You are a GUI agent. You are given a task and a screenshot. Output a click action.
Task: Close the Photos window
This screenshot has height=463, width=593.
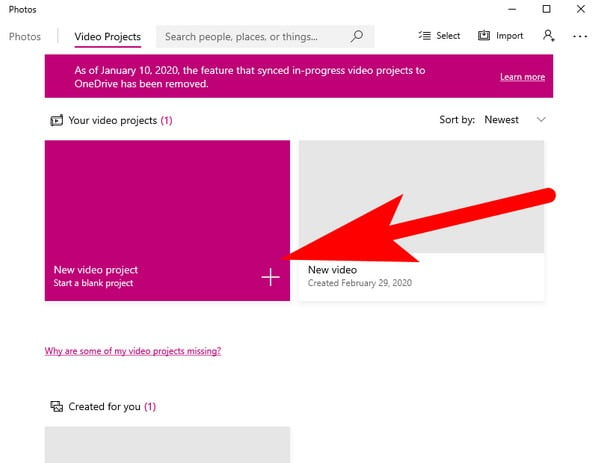[581, 9]
